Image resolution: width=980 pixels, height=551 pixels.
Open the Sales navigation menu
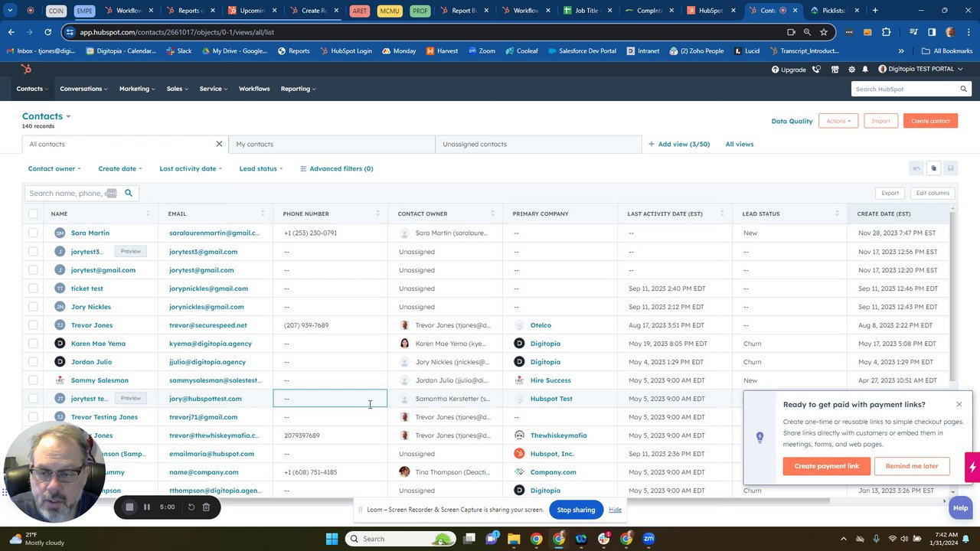pyautogui.click(x=178, y=89)
